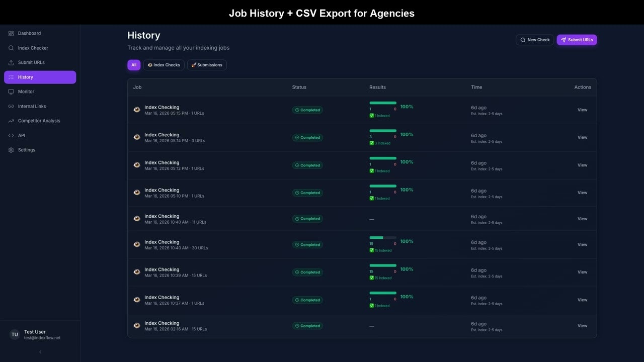Image resolution: width=644 pixels, height=362 pixels.
Task: Click progress bar of 10:39 AM job
Action: [x=383, y=265]
